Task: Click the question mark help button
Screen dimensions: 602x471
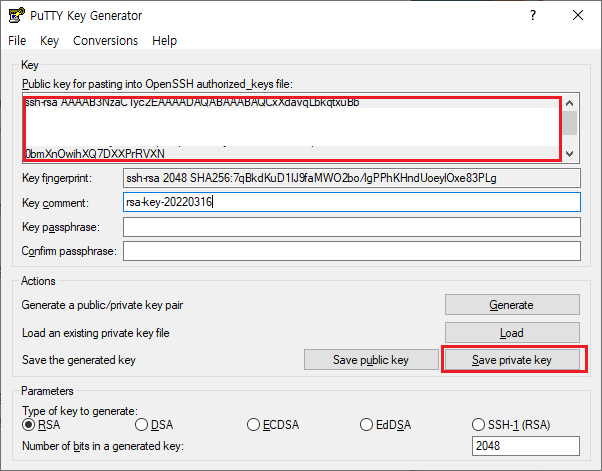Action: [533, 15]
